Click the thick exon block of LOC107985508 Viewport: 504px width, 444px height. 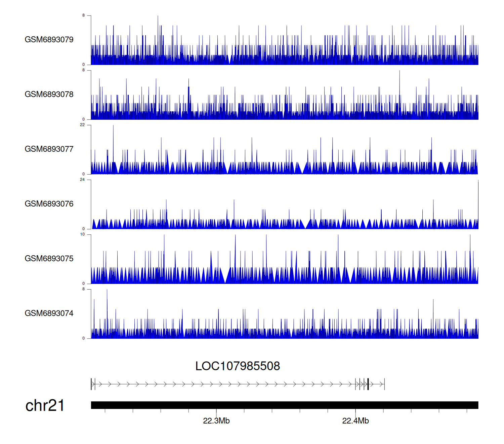(368, 384)
